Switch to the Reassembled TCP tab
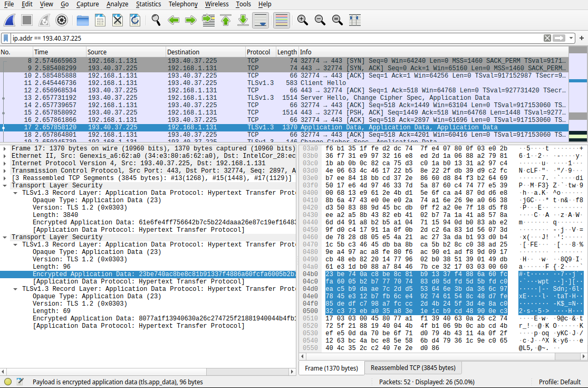The width and height of the screenshot is (588, 388). point(414,367)
